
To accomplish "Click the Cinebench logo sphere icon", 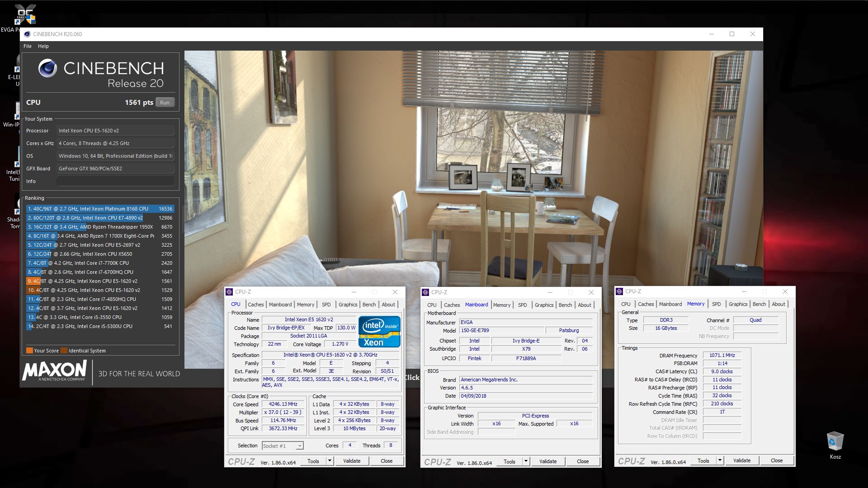I will tap(47, 69).
